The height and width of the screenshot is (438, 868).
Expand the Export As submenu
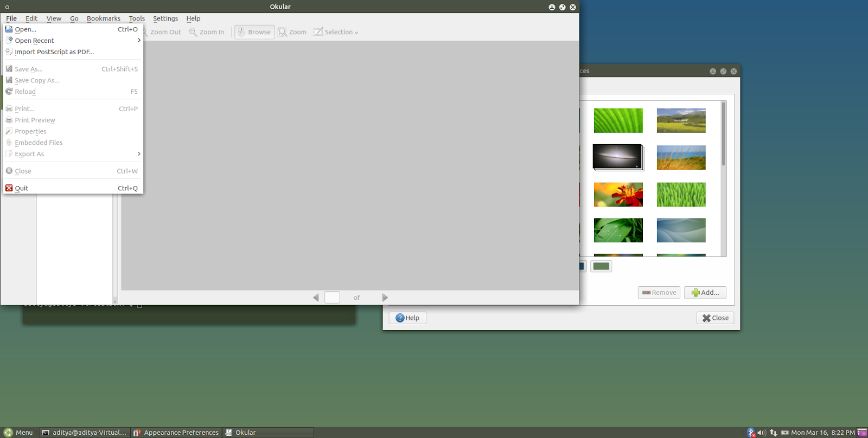click(x=73, y=154)
